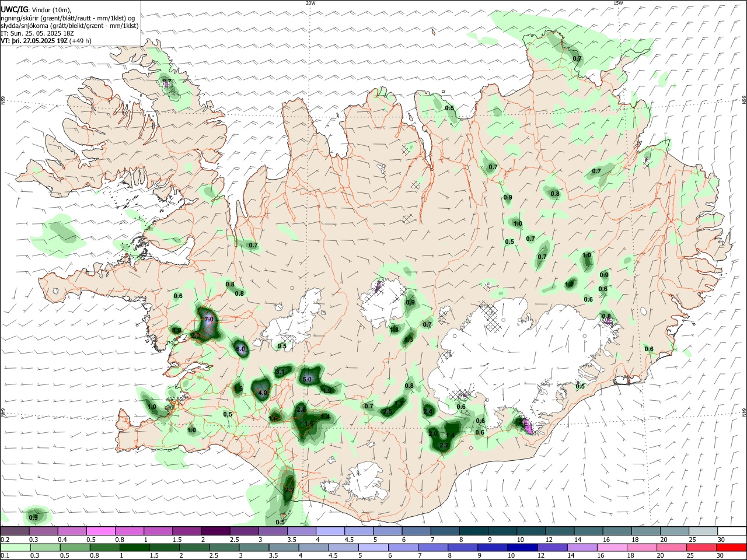Click the 2.8 precipitation value

pyautogui.click(x=301, y=410)
